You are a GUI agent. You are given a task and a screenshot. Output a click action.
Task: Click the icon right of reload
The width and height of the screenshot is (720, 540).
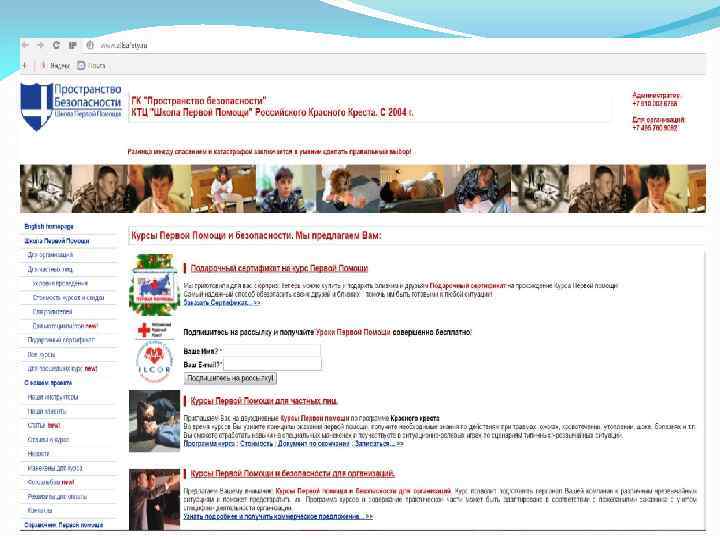72,45
